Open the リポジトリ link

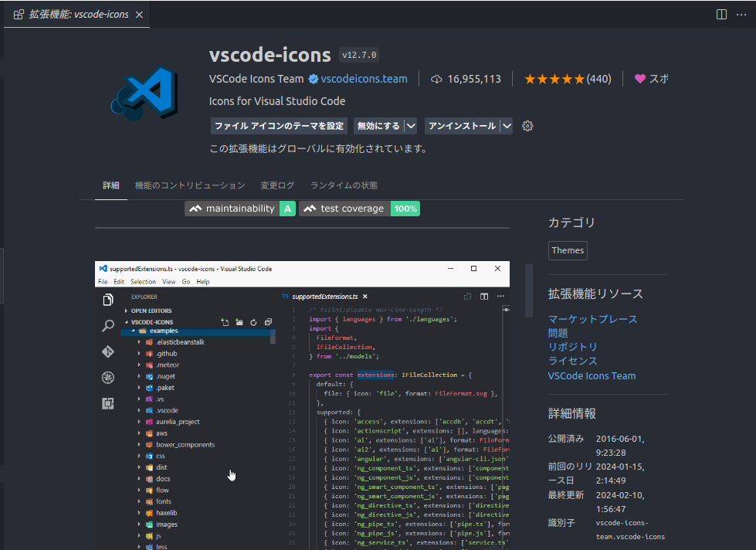click(x=573, y=347)
